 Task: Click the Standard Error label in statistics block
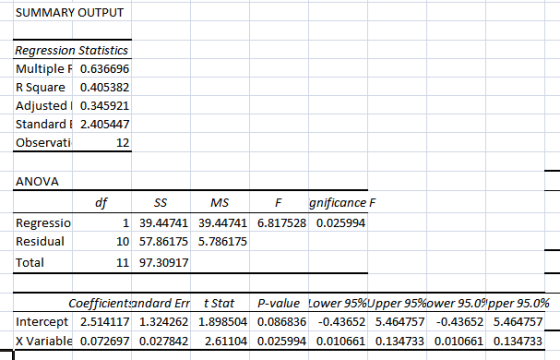[44, 124]
